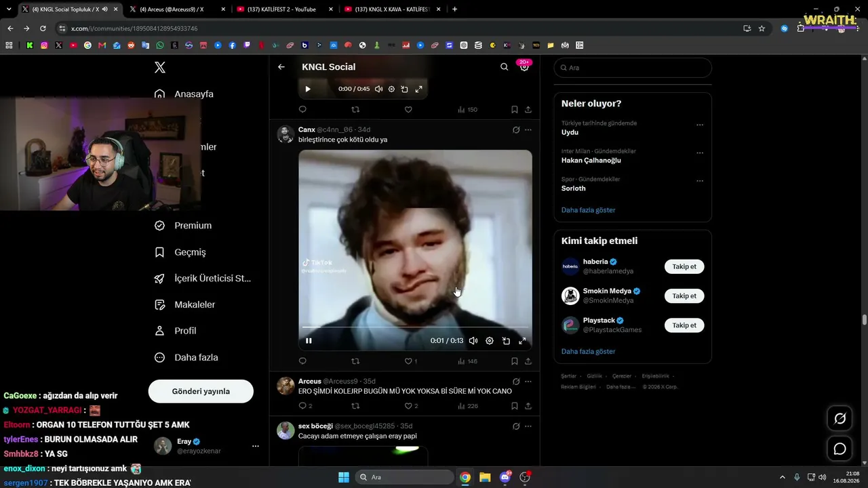Reply to Canx's post
The height and width of the screenshot is (488, 868).
pyautogui.click(x=302, y=361)
